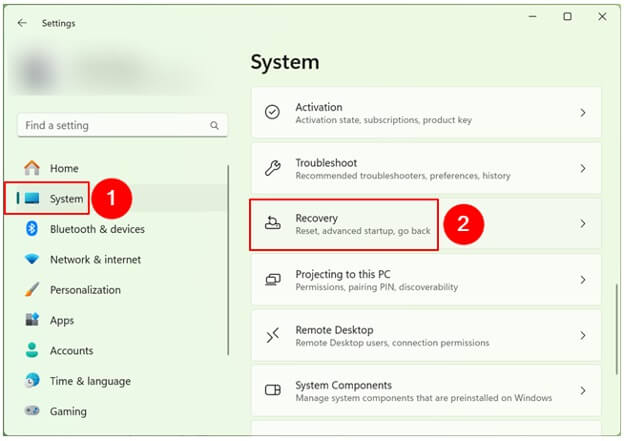The height and width of the screenshot is (441, 624).
Task: Open the Apps settings label
Action: click(62, 320)
